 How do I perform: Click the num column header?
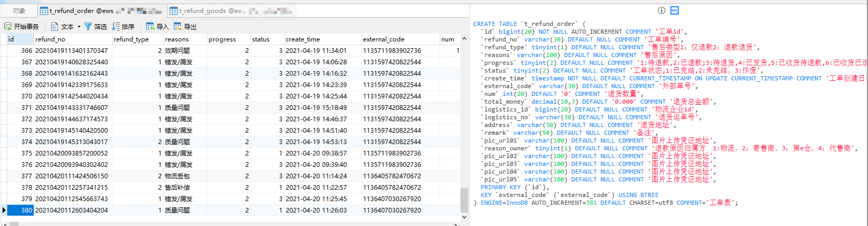tap(450, 39)
